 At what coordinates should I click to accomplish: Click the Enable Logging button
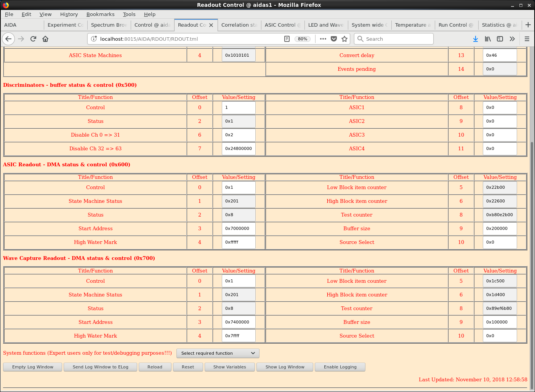(340, 367)
